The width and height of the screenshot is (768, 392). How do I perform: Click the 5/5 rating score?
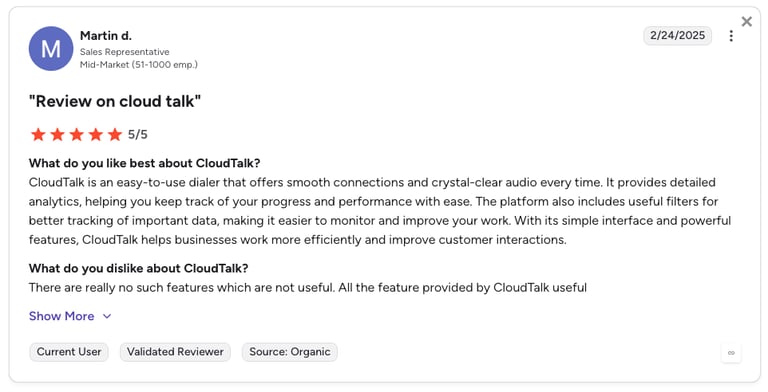138,134
